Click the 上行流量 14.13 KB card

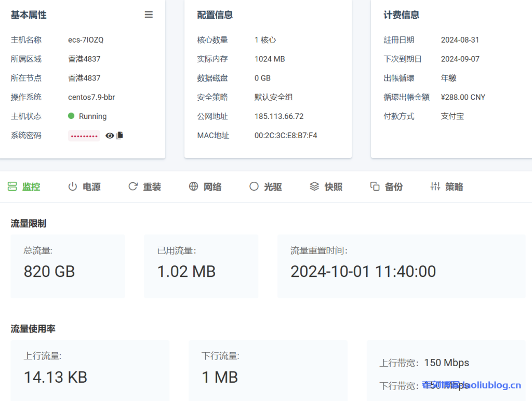[x=90, y=370]
